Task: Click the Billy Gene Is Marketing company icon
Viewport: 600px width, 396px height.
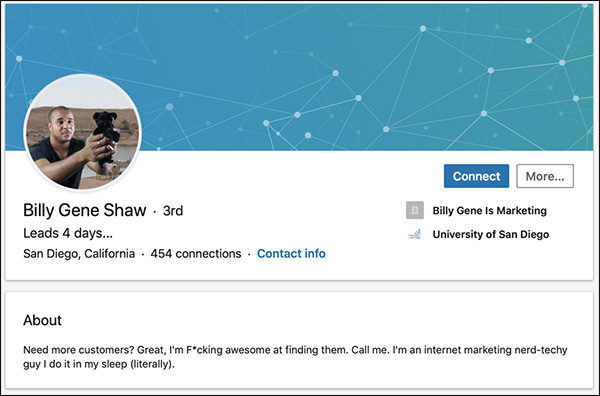Action: point(415,210)
